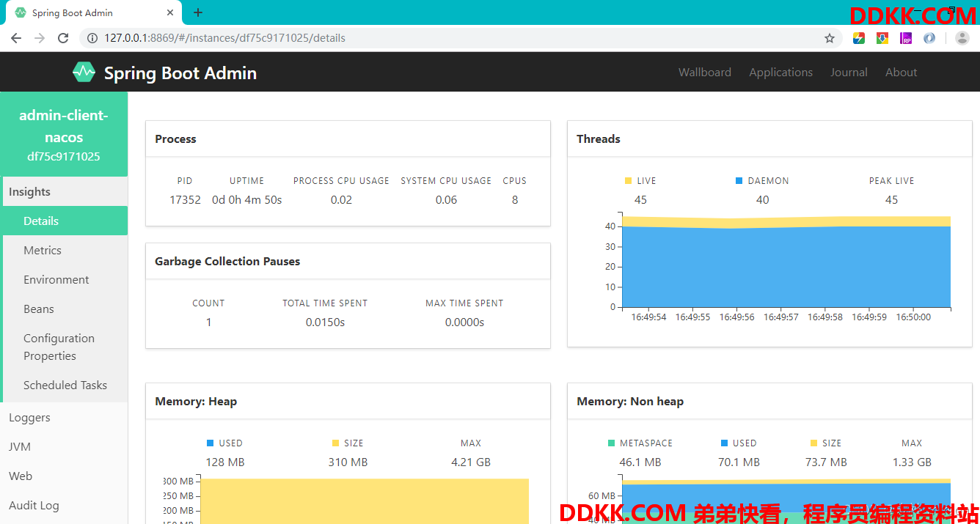Click the Process panel heading
This screenshot has width=980, height=524.
tap(175, 139)
